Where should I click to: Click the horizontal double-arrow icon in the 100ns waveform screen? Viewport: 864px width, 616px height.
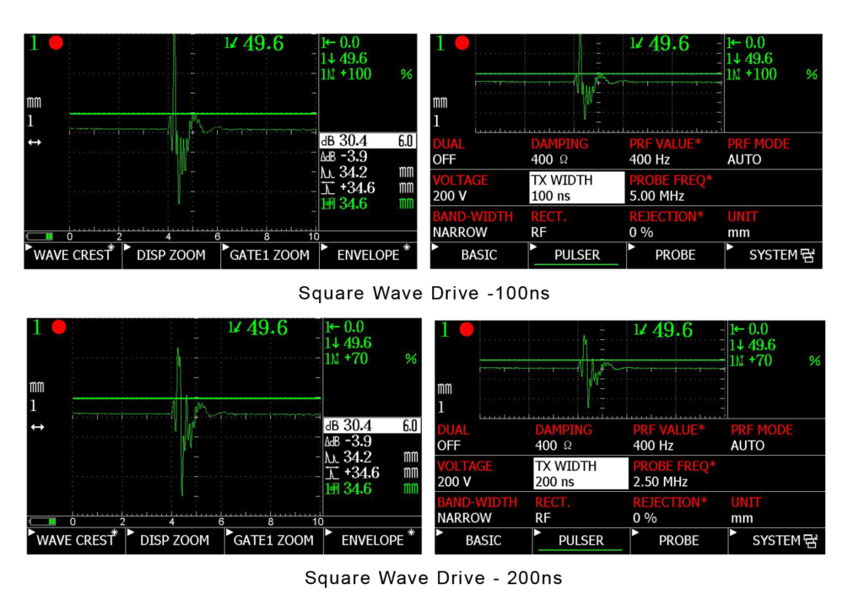(35, 143)
